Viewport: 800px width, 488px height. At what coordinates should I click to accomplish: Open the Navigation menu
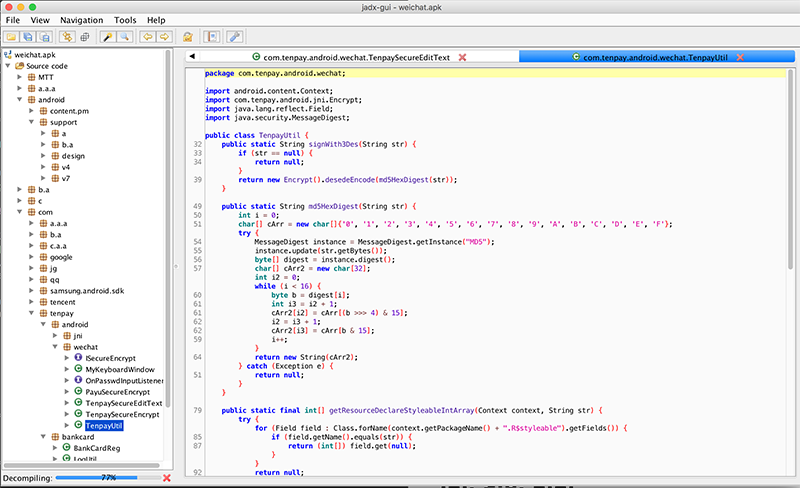pyautogui.click(x=82, y=20)
